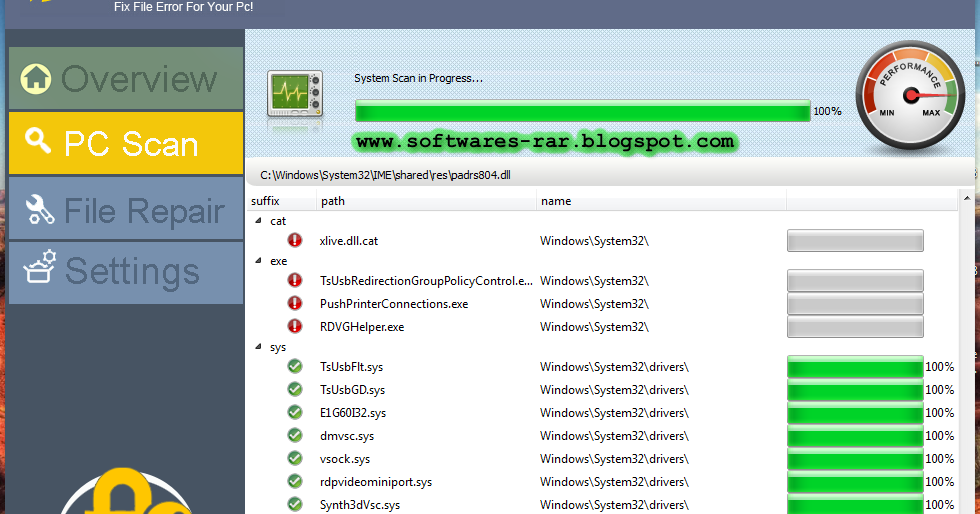
Task: Click the sys group label
Action: (x=278, y=348)
